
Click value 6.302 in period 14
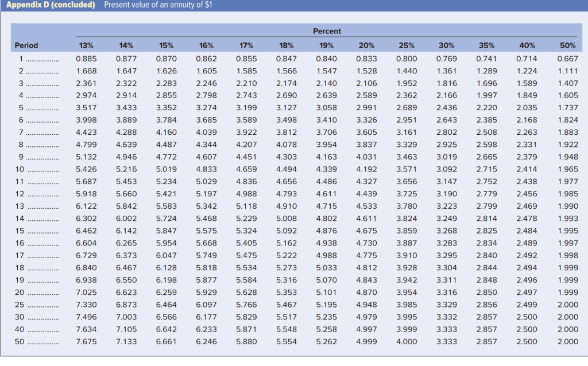(x=86, y=219)
